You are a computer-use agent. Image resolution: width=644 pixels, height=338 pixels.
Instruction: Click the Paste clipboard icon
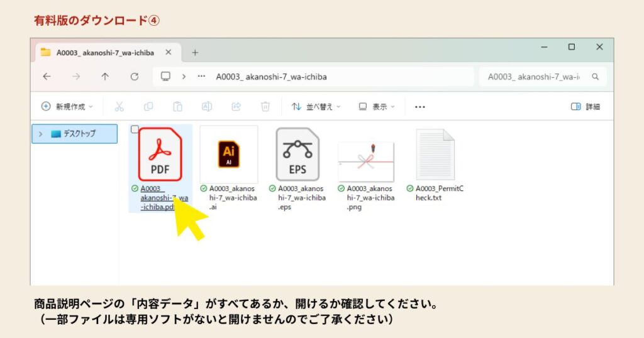(178, 107)
